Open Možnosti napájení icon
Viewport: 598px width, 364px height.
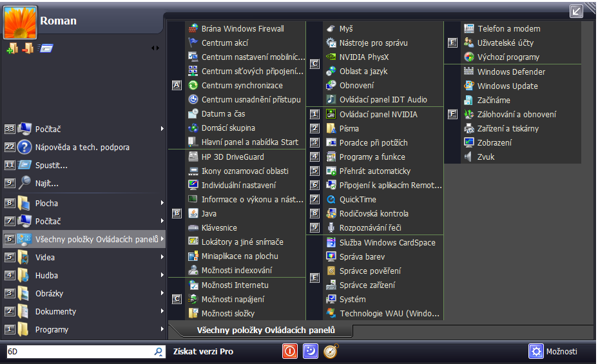[193, 299]
